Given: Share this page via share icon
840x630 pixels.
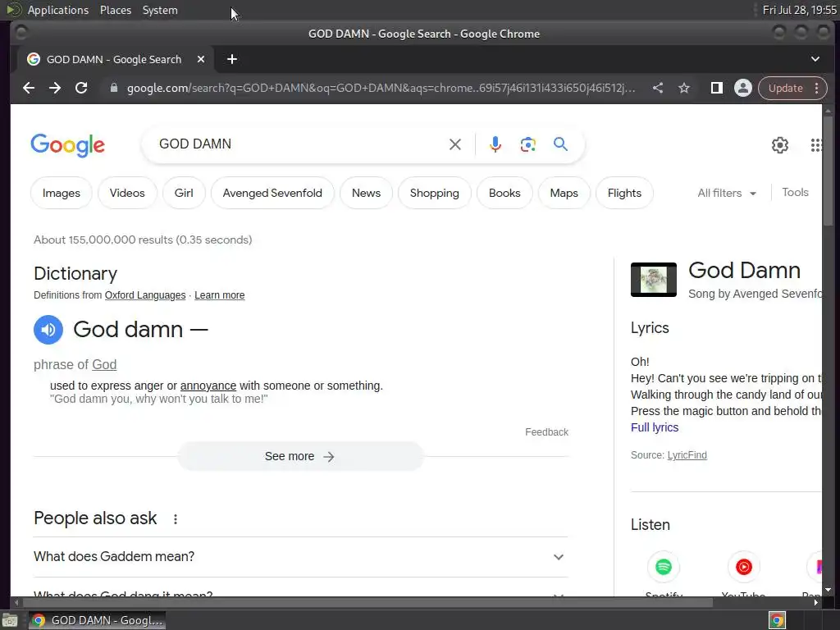Looking at the screenshot, I should tap(658, 88).
